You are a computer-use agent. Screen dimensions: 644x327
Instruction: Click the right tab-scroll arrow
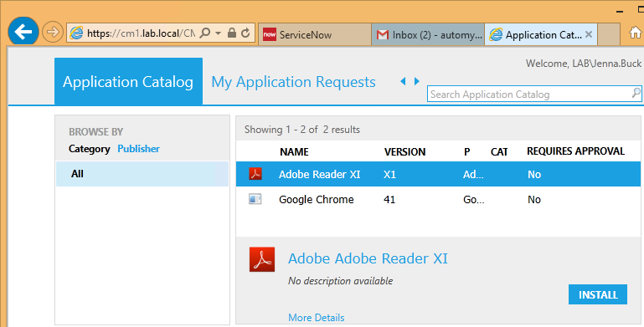pyautogui.click(x=416, y=81)
